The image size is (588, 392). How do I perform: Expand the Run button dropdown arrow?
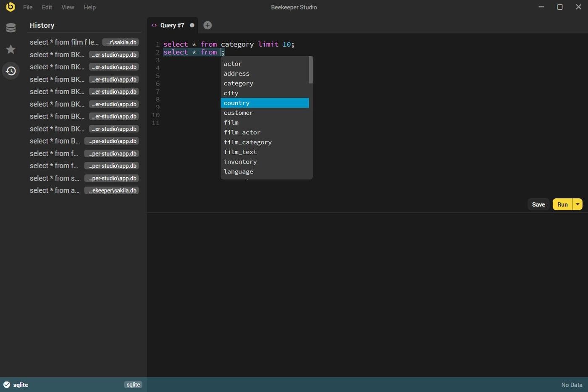point(577,205)
